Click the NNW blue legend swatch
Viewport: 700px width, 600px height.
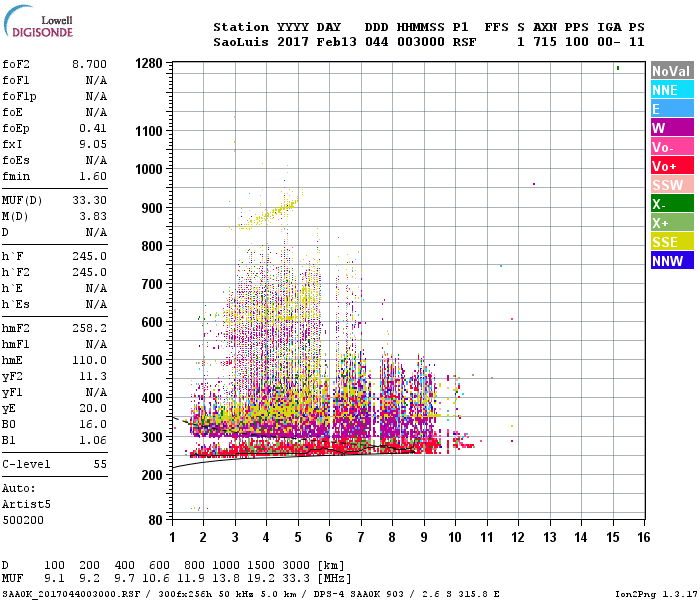(672, 261)
